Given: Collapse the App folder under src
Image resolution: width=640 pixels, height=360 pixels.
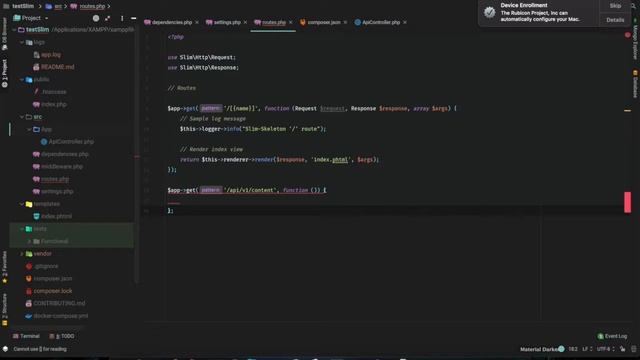Looking at the screenshot, I should pos(29,129).
